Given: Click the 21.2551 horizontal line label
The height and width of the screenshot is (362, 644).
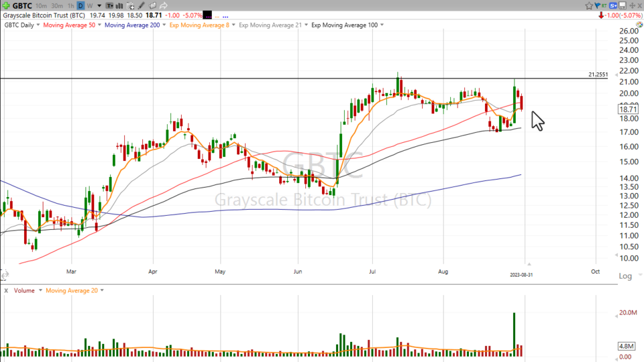Looking at the screenshot, I should tap(598, 74).
